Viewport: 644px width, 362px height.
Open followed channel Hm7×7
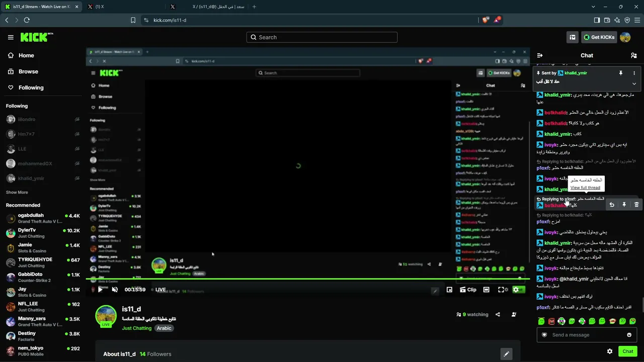pyautogui.click(x=43, y=134)
